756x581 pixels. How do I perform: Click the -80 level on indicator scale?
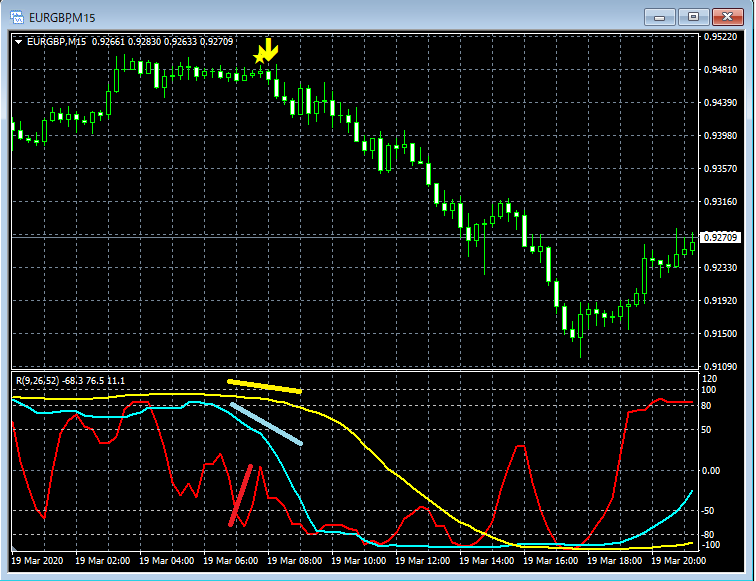pyautogui.click(x=708, y=535)
